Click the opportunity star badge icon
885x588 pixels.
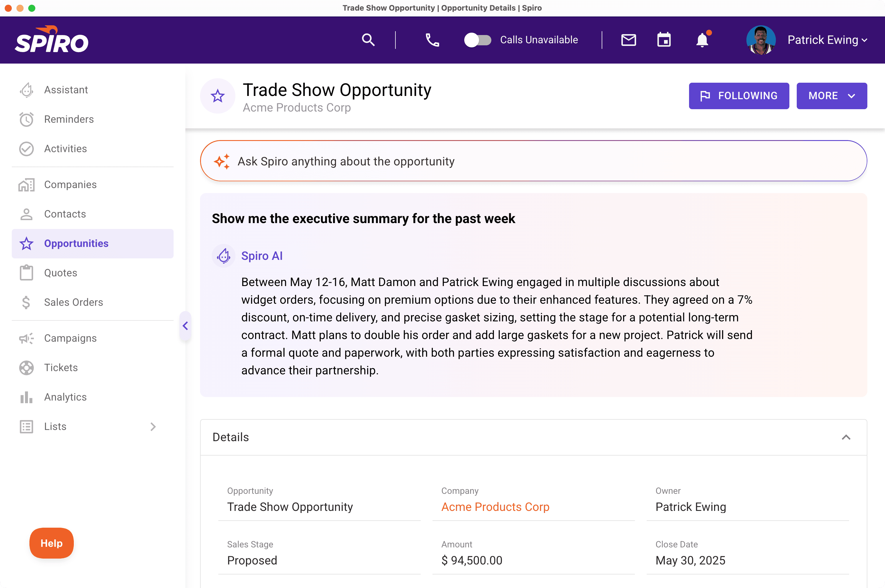point(217,96)
